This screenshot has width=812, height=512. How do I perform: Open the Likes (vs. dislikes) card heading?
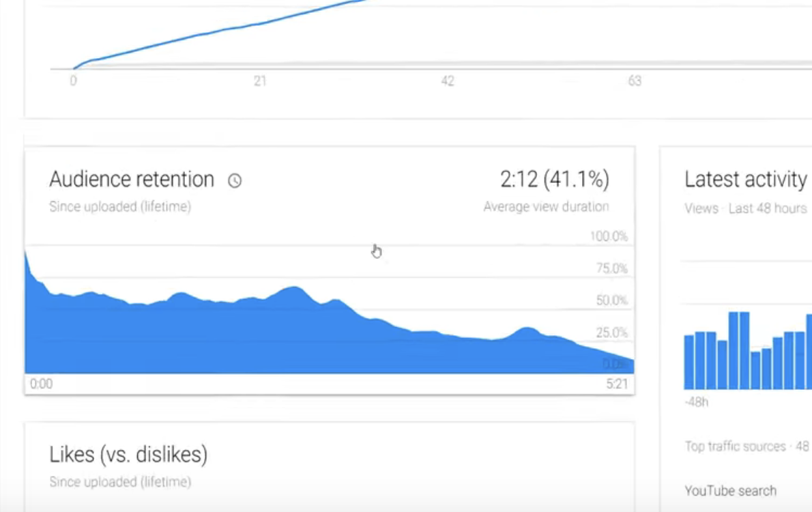128,455
